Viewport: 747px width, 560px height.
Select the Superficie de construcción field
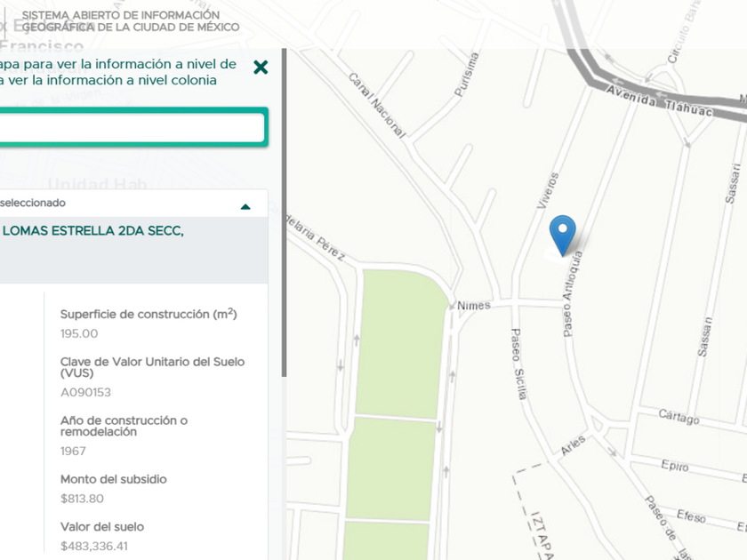point(149,324)
